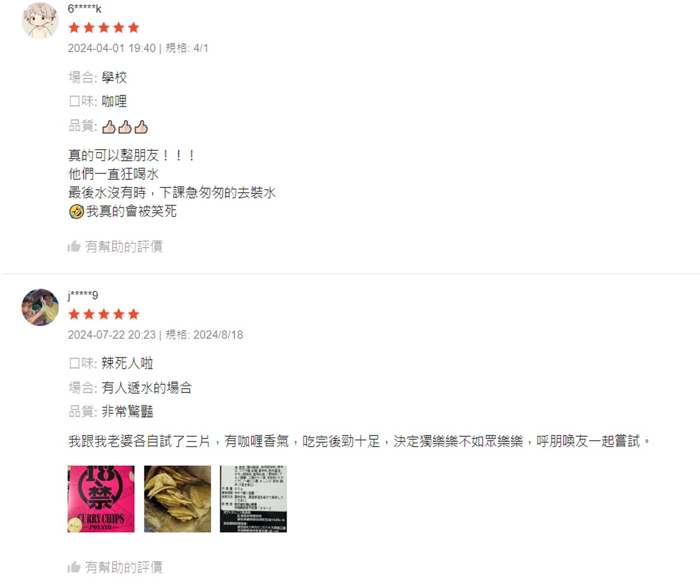Click username 6*****k
The width and height of the screenshot is (700, 588).
(x=85, y=9)
